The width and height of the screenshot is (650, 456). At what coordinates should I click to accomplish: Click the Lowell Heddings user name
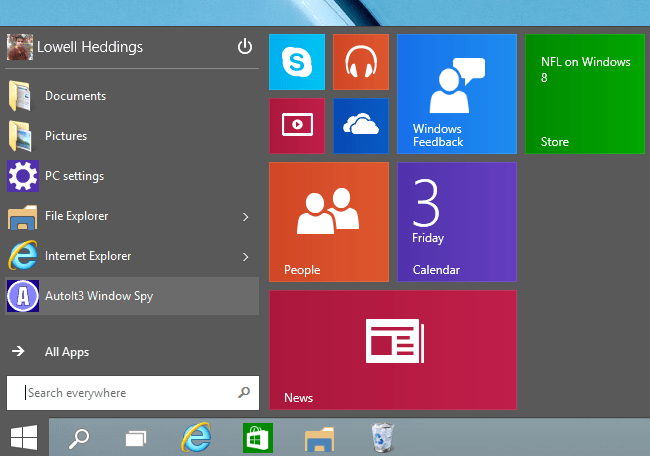coord(90,47)
